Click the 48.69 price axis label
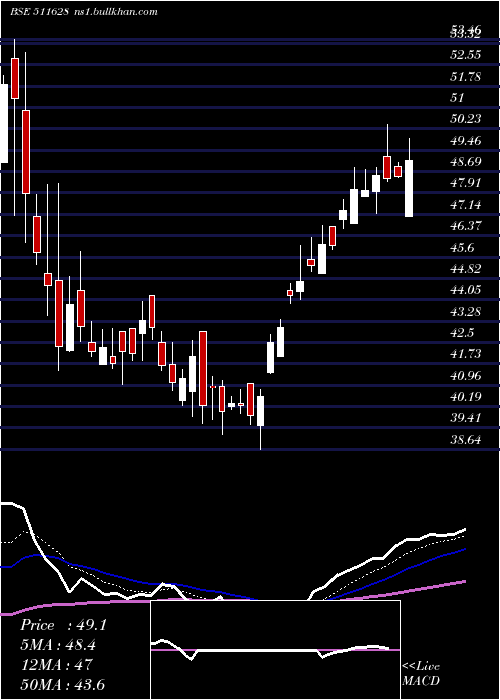The width and height of the screenshot is (500, 700). (x=466, y=162)
